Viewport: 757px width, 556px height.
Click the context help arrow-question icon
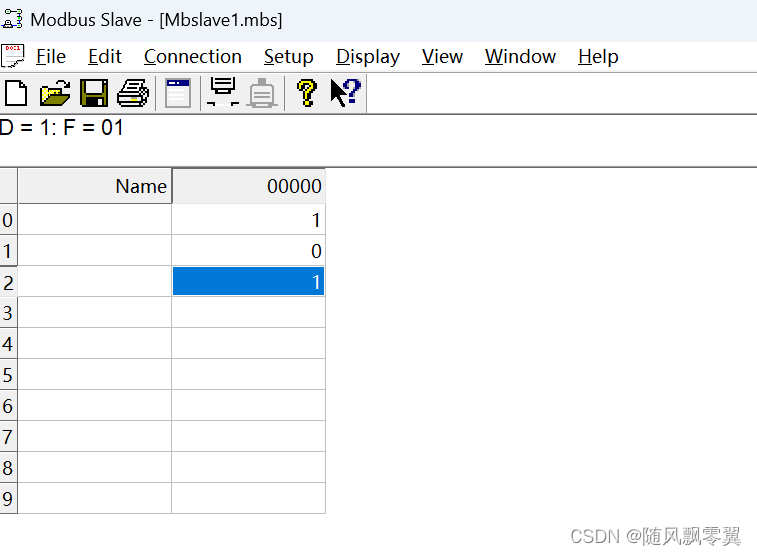pyautogui.click(x=345, y=93)
